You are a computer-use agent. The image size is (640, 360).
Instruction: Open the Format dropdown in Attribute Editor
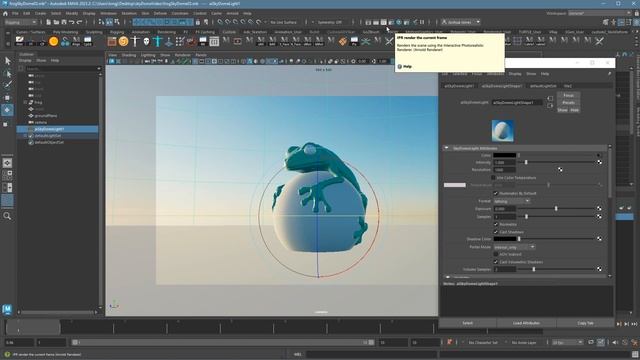tap(512, 201)
